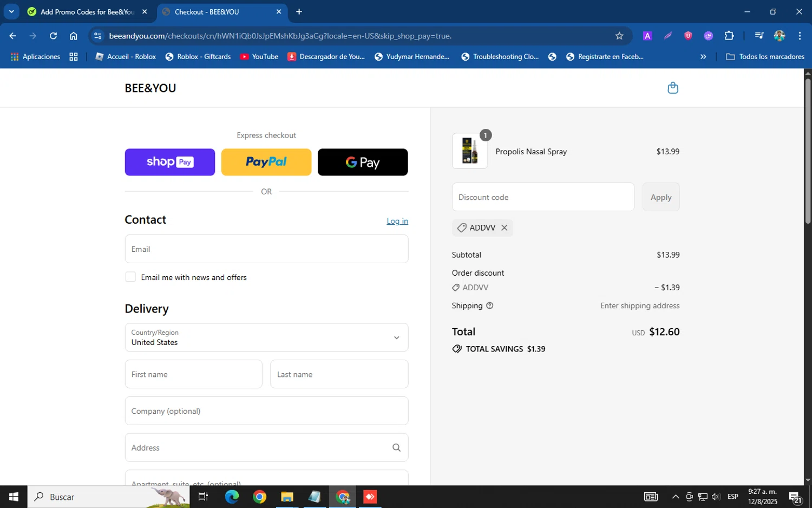Open the media control icon in toolbar
The height and width of the screenshot is (508, 812).
pyautogui.click(x=759, y=36)
